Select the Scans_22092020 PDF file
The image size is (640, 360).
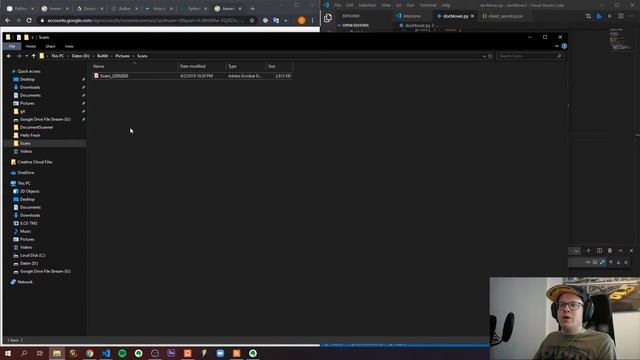click(x=192, y=76)
